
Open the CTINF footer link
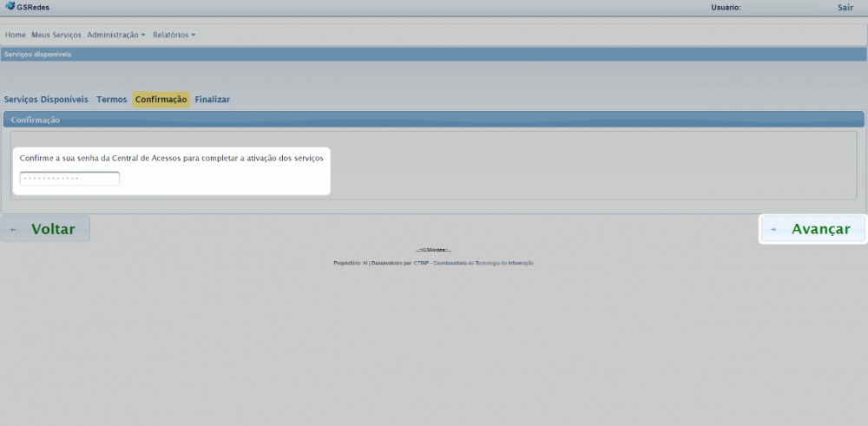[421, 263]
